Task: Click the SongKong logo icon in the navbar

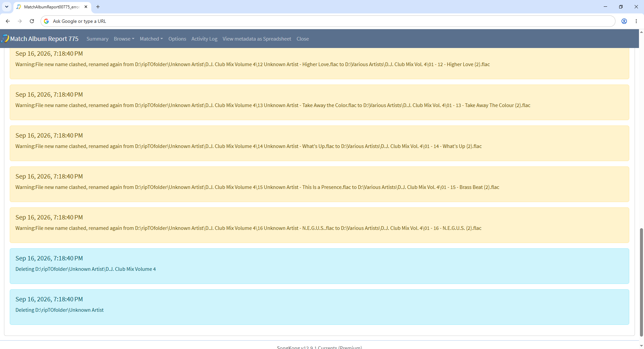Action: (x=5, y=39)
